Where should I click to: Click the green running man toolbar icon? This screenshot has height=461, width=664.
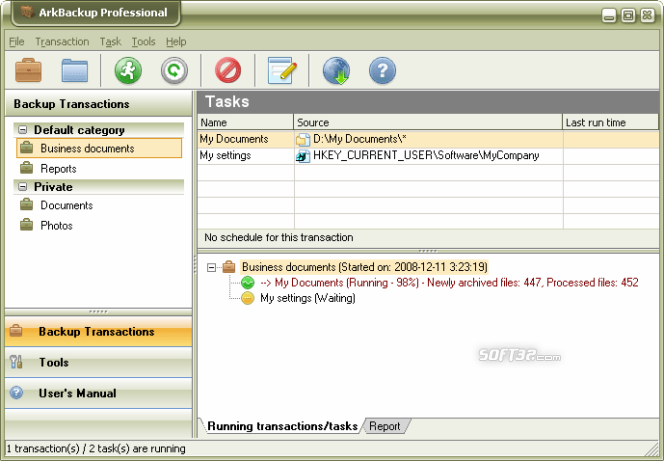[x=128, y=70]
